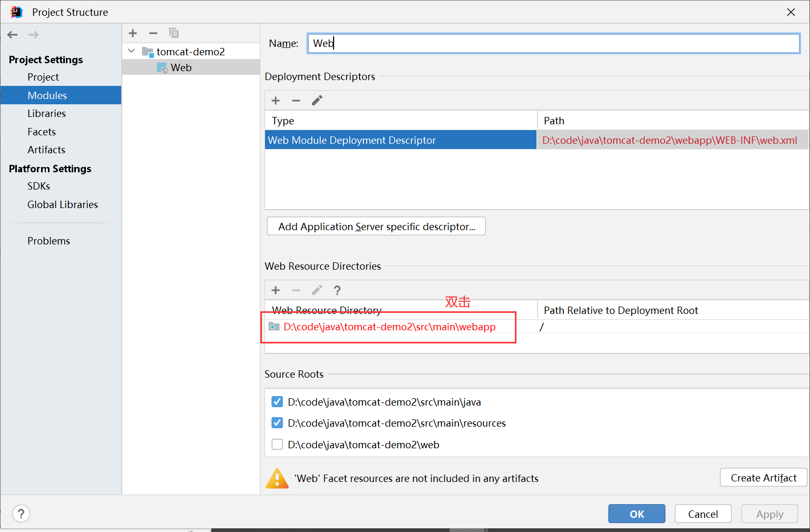Copy the selected module with the copy icon
This screenshot has width=810, height=532.
[x=174, y=33]
